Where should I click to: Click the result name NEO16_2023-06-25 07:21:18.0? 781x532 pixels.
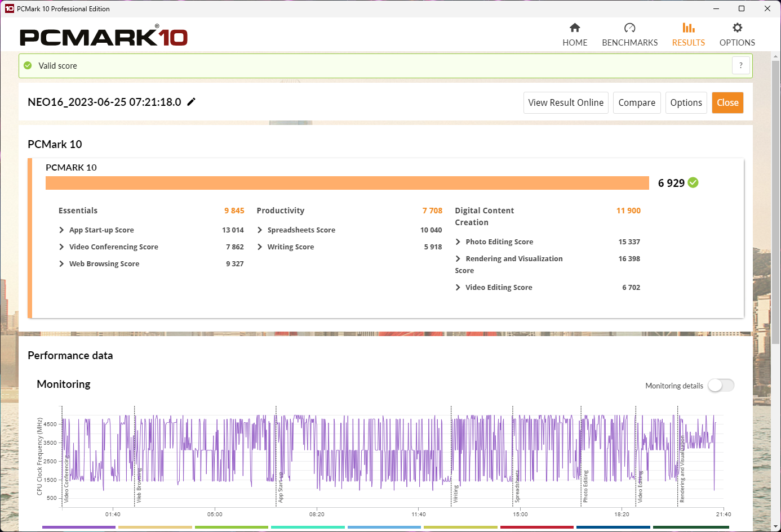[x=104, y=102]
